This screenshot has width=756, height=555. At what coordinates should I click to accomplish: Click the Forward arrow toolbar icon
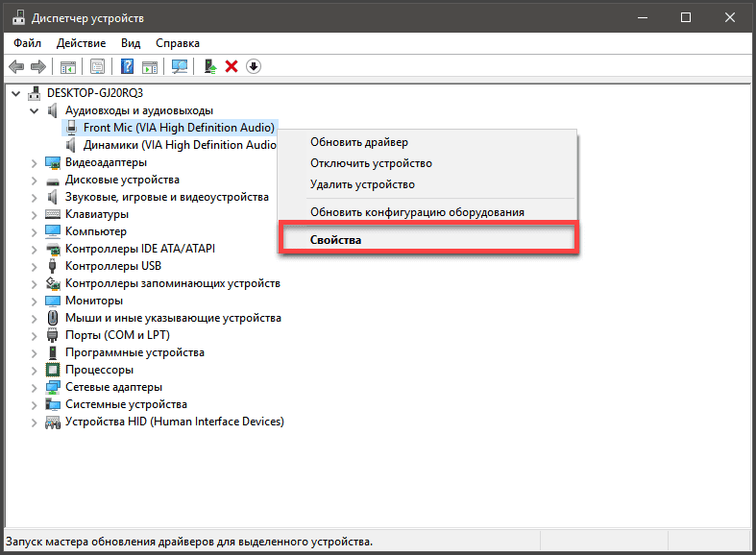[38, 66]
